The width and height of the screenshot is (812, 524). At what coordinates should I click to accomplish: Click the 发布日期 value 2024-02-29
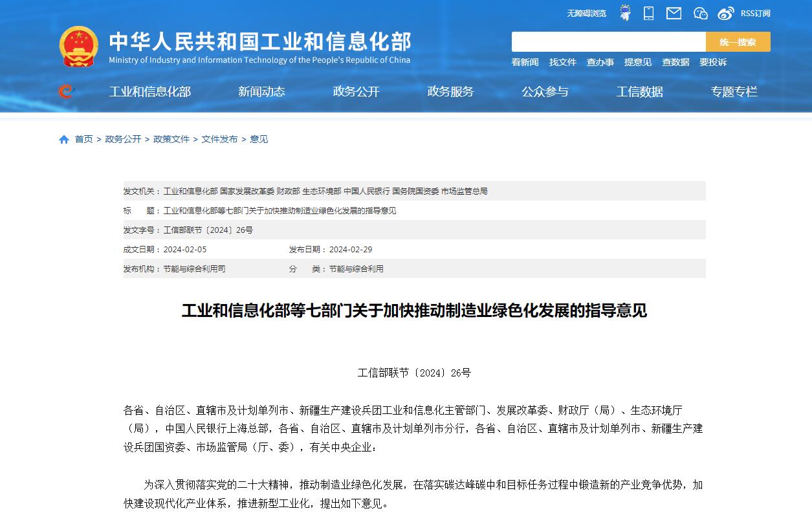pyautogui.click(x=351, y=250)
